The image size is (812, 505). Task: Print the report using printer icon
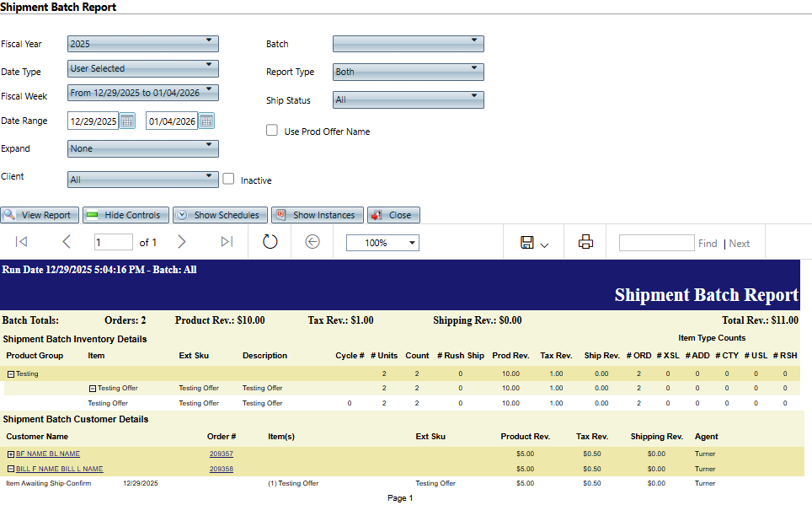point(586,242)
